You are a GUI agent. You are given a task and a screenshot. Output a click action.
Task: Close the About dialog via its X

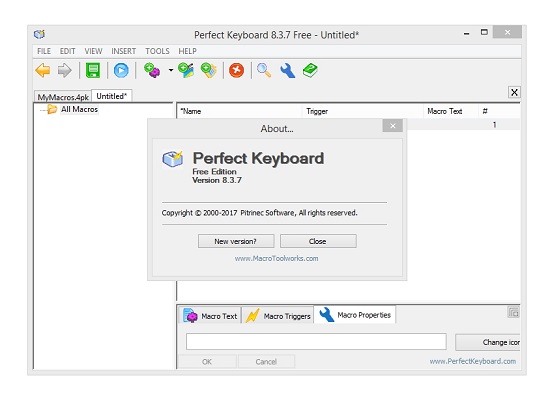[393, 126]
